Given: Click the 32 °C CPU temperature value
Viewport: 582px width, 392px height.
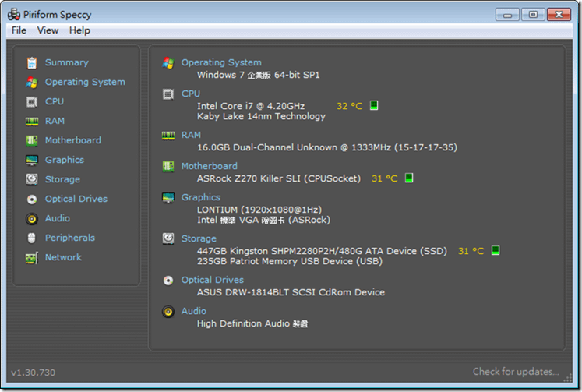Looking at the screenshot, I should point(350,106).
